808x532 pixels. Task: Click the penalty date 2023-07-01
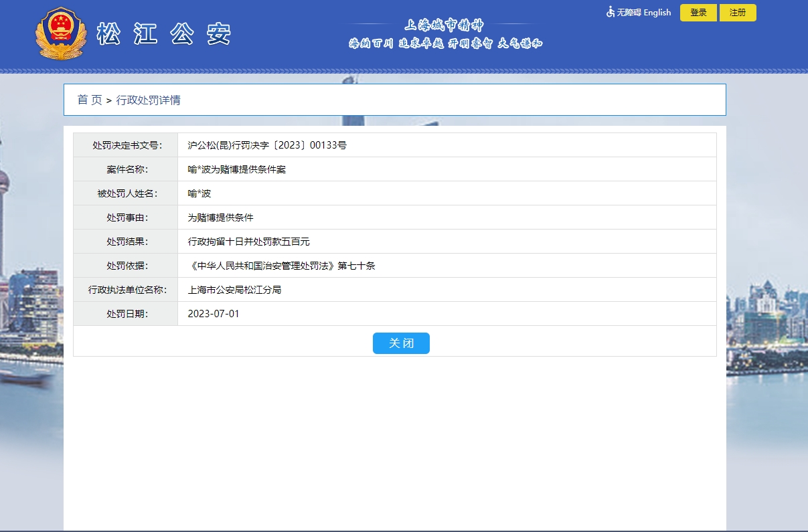click(214, 314)
